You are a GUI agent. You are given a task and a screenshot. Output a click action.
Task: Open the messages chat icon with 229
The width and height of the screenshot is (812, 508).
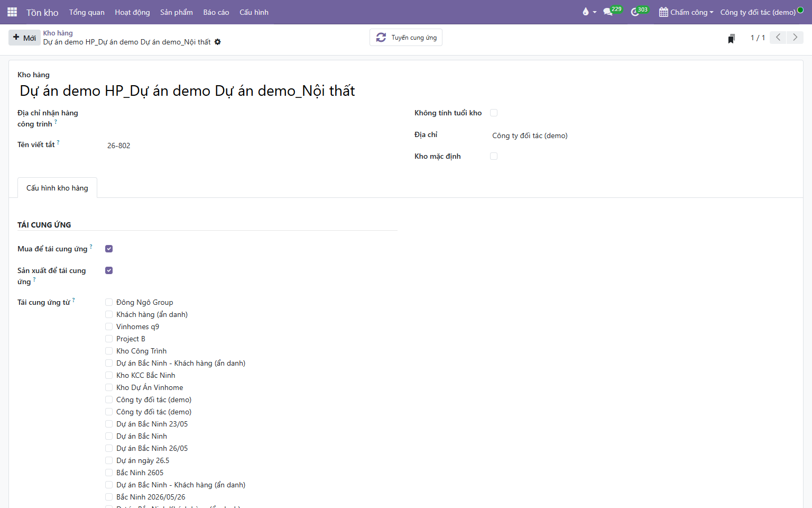pyautogui.click(x=608, y=12)
